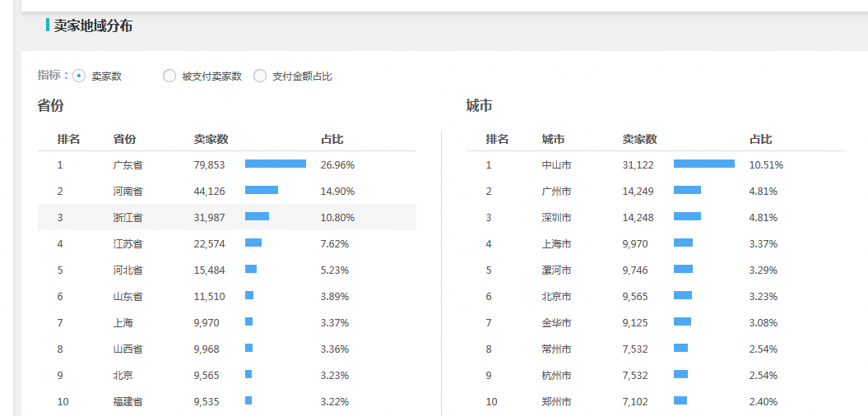Viewport: 868px width, 416px height.
Task: Click the 漯河市 city name
Action: (x=557, y=270)
